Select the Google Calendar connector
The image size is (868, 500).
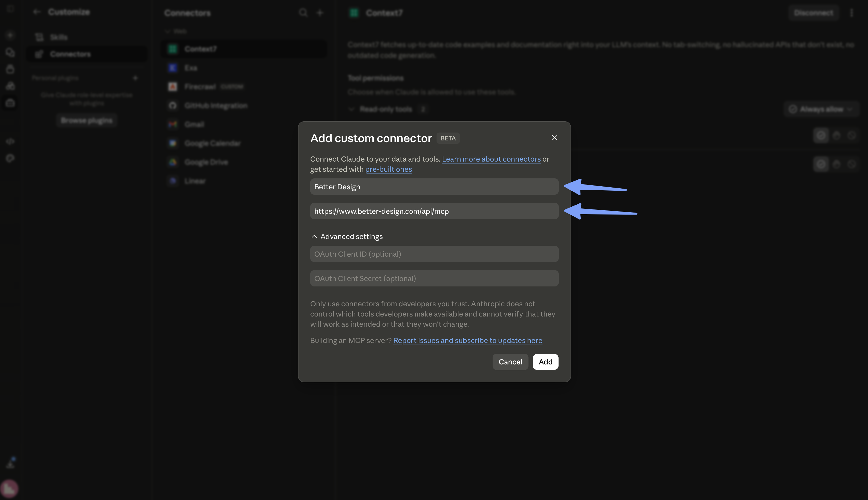click(244, 143)
